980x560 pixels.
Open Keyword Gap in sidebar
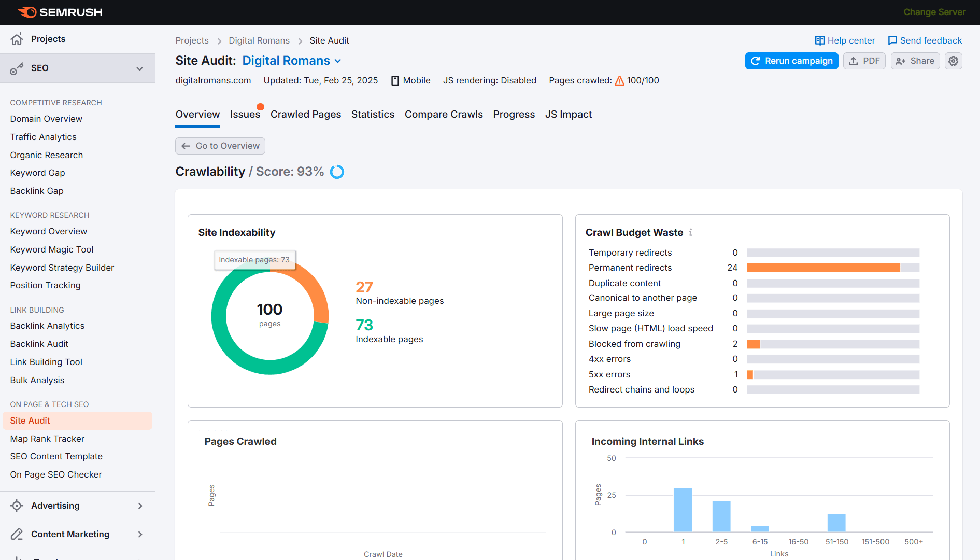coord(37,173)
